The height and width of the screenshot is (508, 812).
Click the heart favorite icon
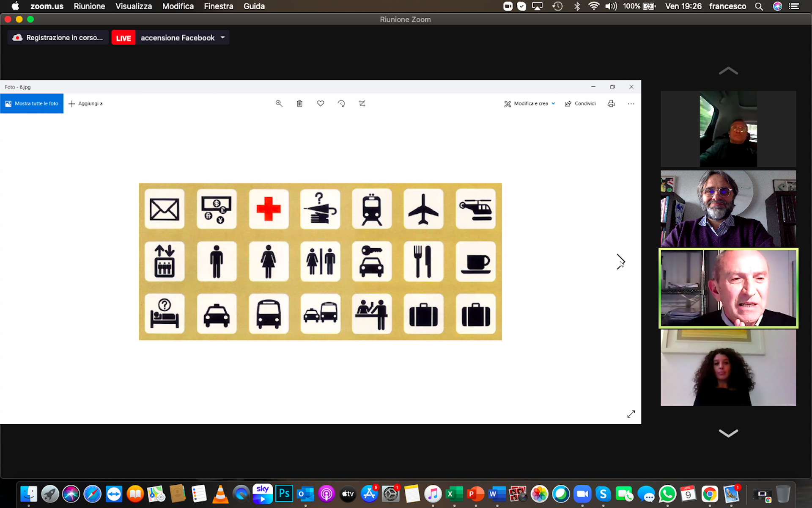(x=321, y=103)
